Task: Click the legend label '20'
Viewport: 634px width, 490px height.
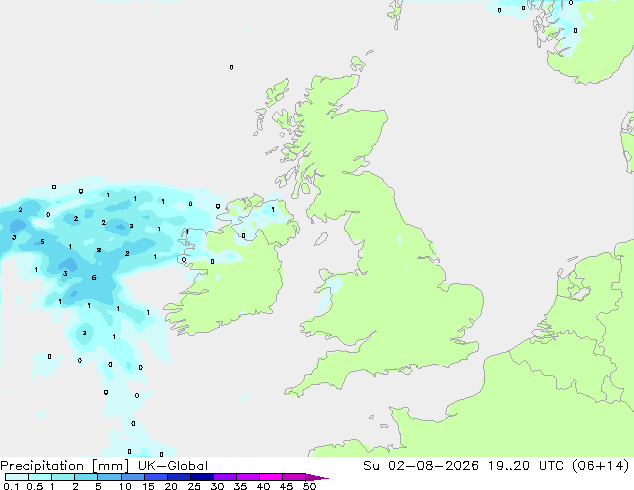Action: 171,486
